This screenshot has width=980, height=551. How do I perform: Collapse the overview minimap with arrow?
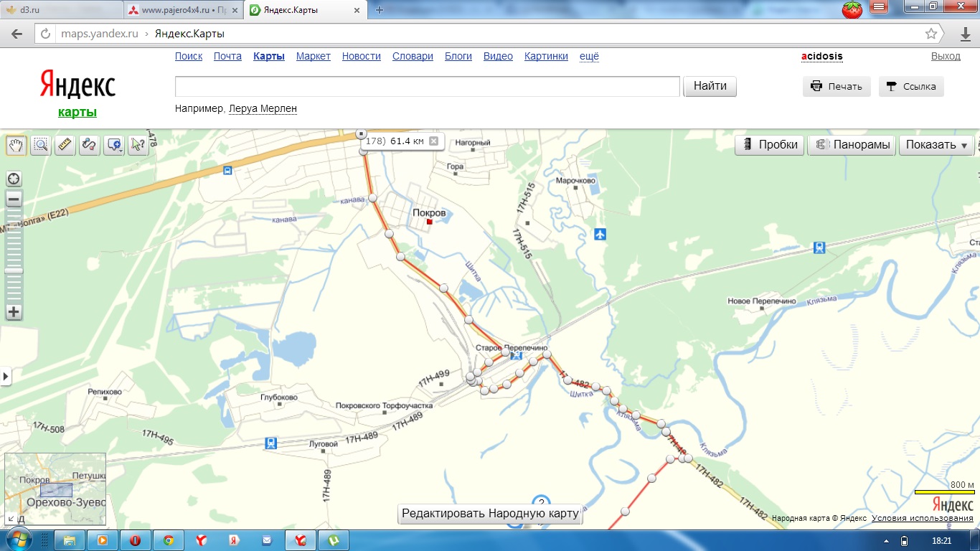pyautogui.click(x=11, y=519)
